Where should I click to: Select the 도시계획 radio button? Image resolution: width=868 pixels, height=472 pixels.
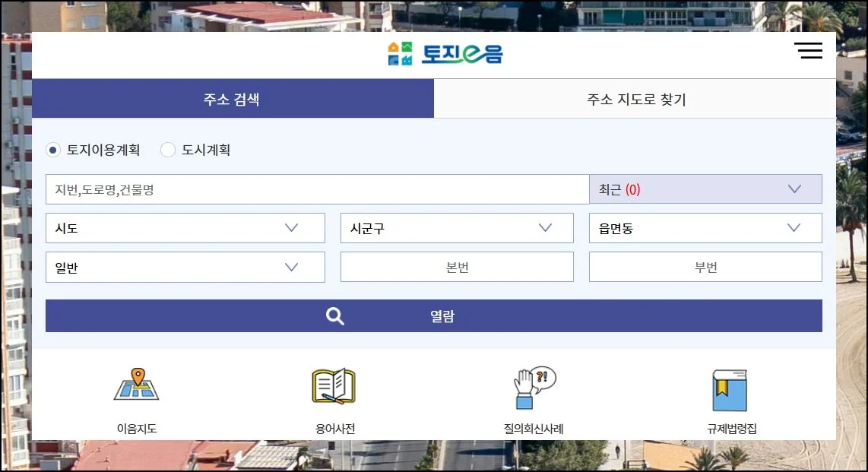pyautogui.click(x=167, y=150)
